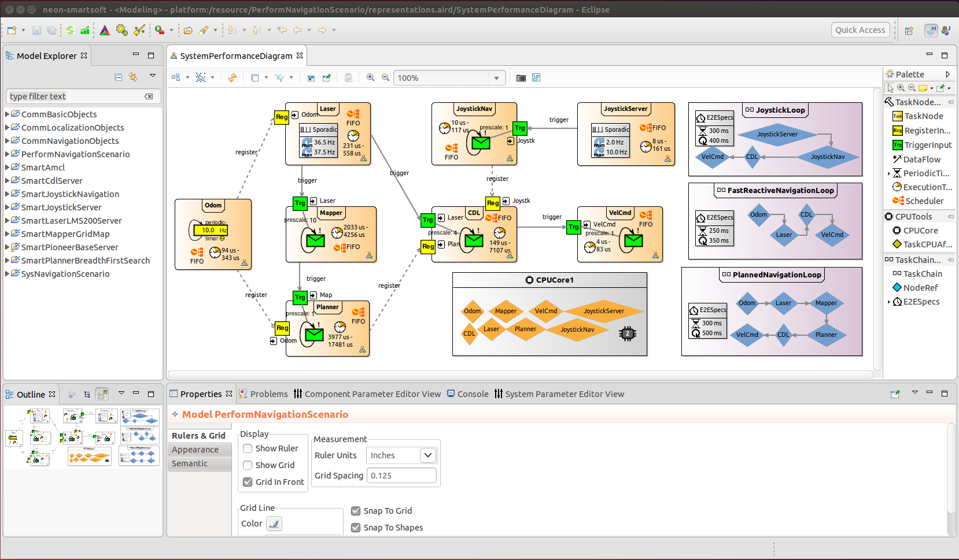Click the zoom out magnifier in diagram toolbar
This screenshot has height=560, width=959.
[385, 77]
